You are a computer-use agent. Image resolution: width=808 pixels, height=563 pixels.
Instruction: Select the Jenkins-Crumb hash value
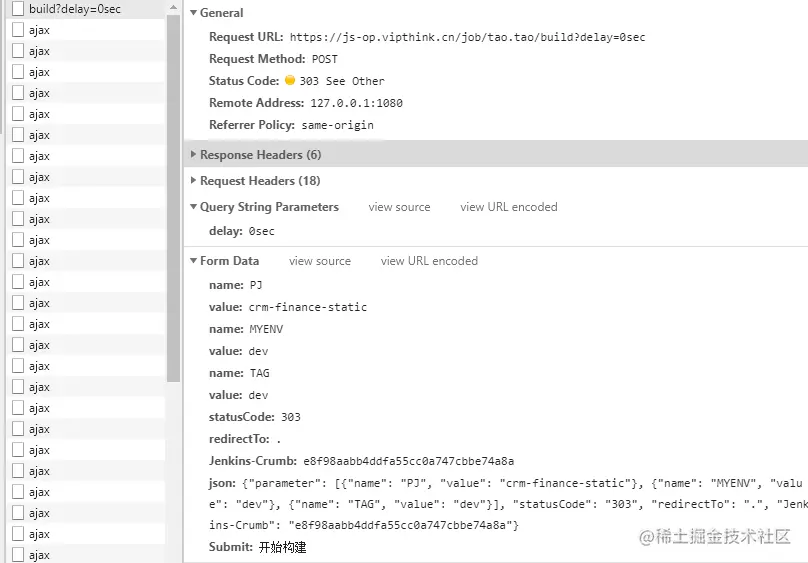pos(409,462)
